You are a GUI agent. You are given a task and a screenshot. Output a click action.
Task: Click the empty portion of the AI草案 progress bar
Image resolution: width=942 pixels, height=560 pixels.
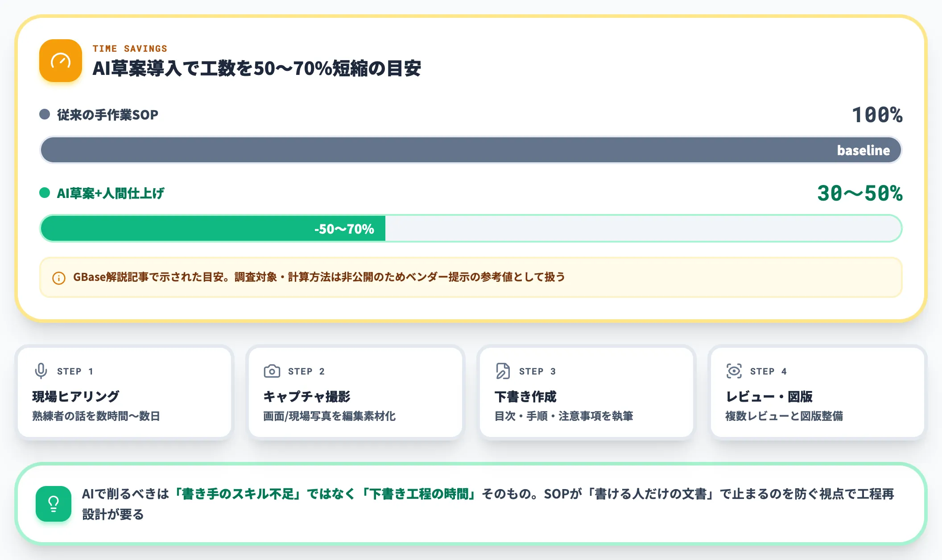643,228
